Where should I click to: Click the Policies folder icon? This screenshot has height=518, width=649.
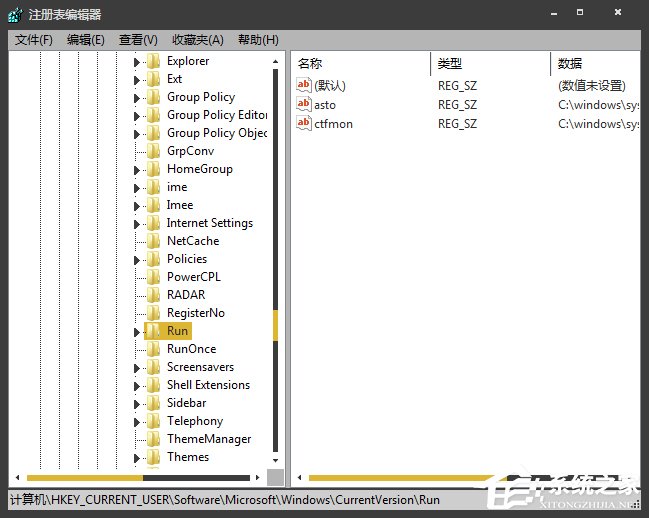(154, 259)
